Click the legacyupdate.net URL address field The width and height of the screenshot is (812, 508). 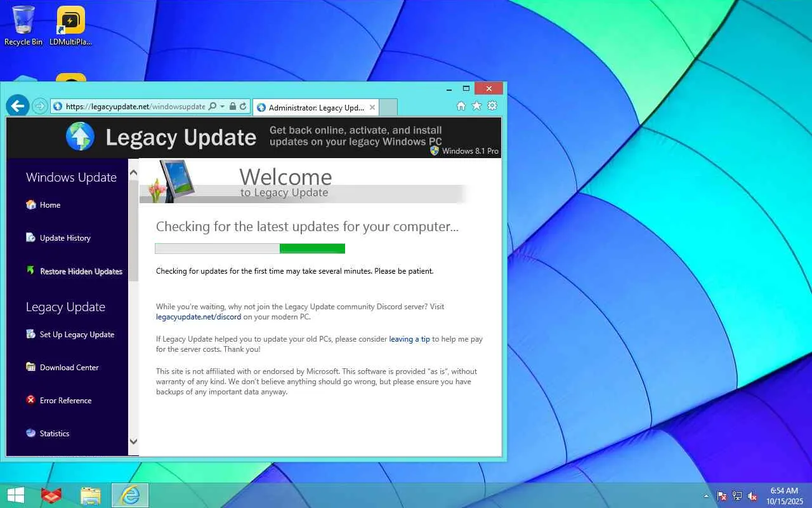tap(135, 107)
